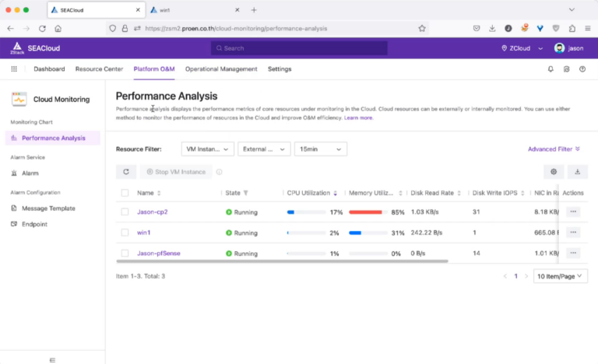Open the External monitoring dropdown
The image size is (598, 364).
(263, 149)
